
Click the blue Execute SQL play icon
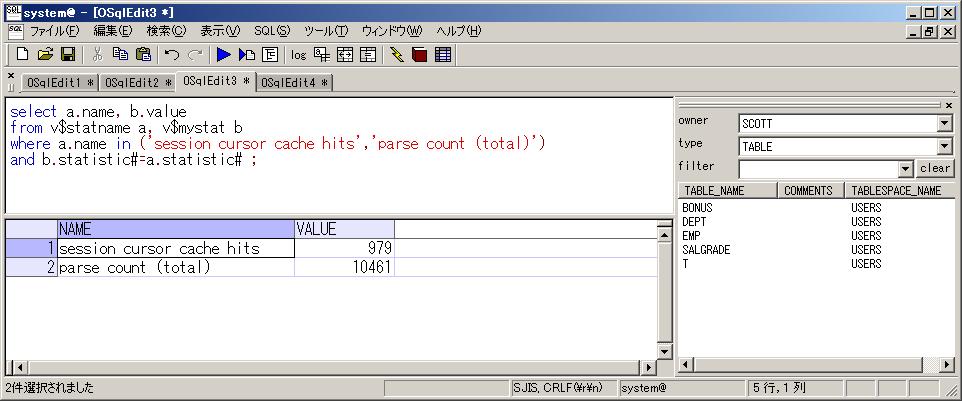pos(224,55)
